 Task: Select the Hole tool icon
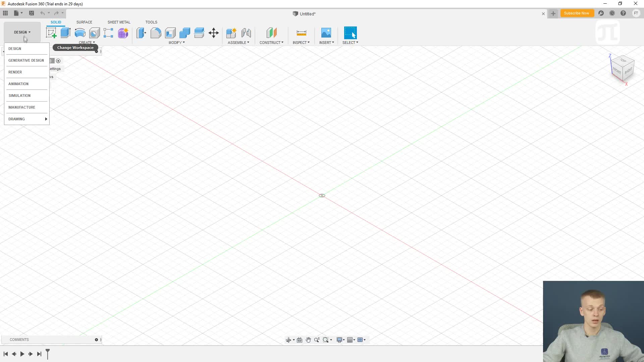[x=94, y=33]
